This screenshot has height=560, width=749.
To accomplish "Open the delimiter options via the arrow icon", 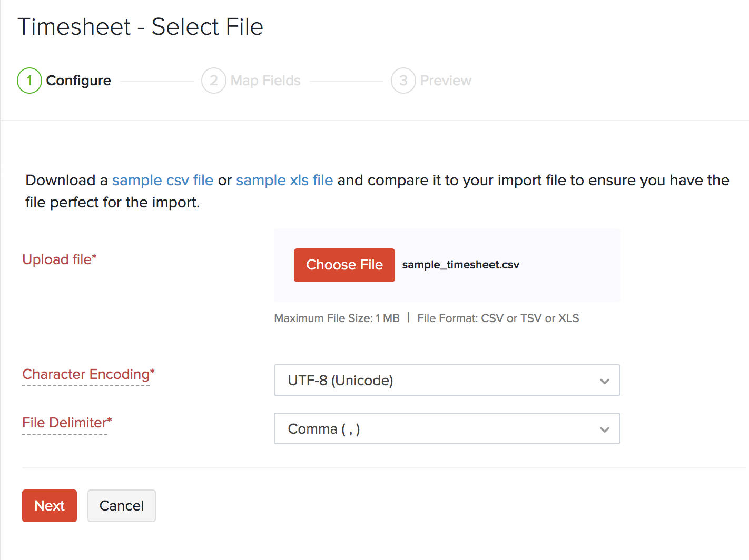I will click(x=604, y=429).
